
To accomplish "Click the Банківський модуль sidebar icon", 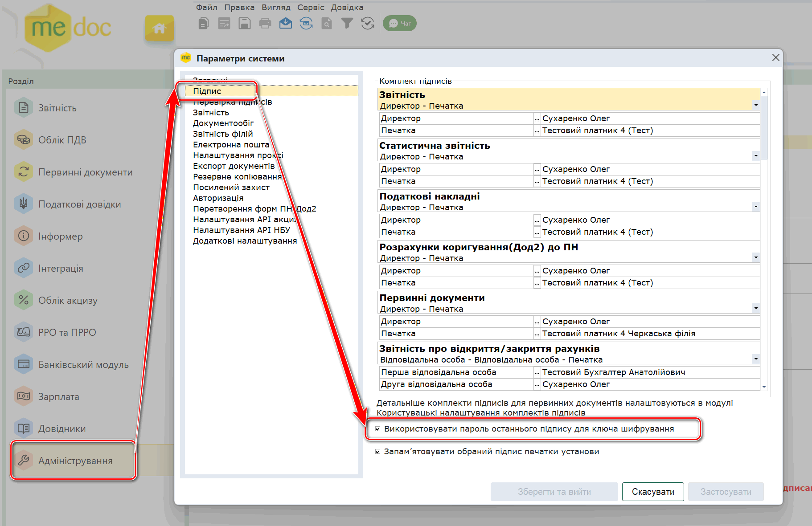I will click(24, 364).
